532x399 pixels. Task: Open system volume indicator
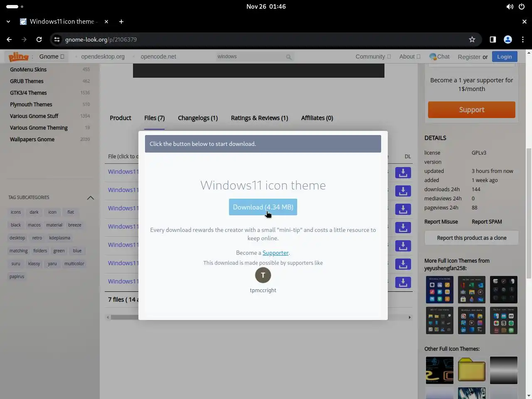[x=510, y=7]
